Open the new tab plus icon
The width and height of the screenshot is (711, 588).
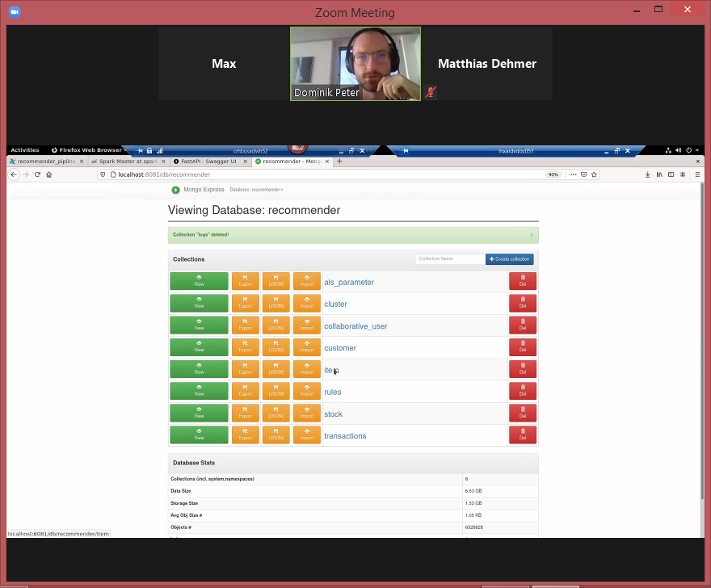(339, 162)
